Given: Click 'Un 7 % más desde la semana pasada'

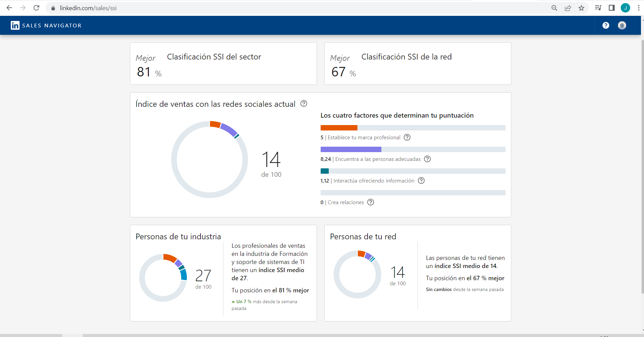Looking at the screenshot, I should (265, 305).
